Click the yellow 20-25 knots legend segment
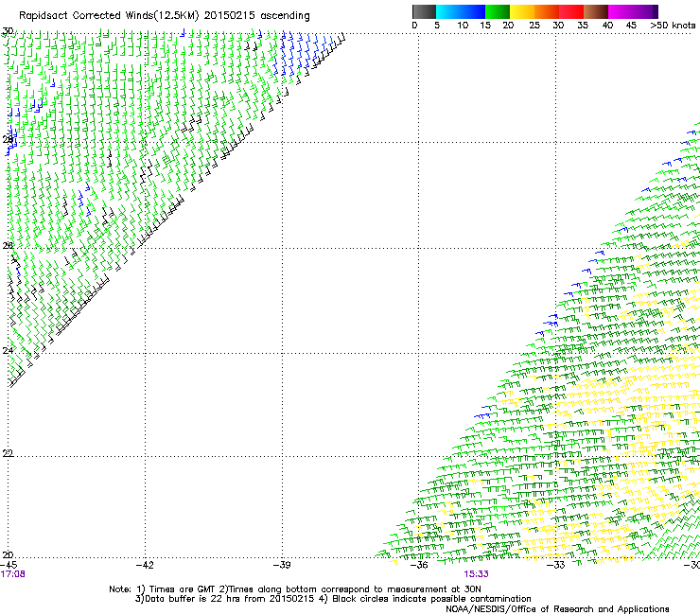The image size is (700, 615). click(522, 11)
